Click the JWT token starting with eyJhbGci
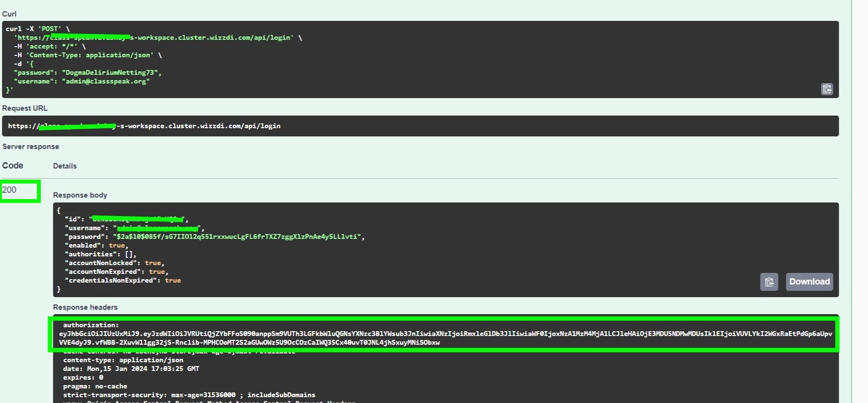Screen dimensions: 868x403 tap(445, 338)
